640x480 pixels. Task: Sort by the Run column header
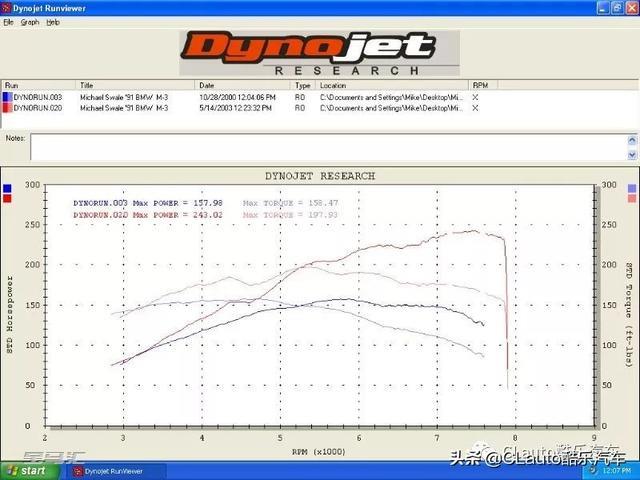38,85
